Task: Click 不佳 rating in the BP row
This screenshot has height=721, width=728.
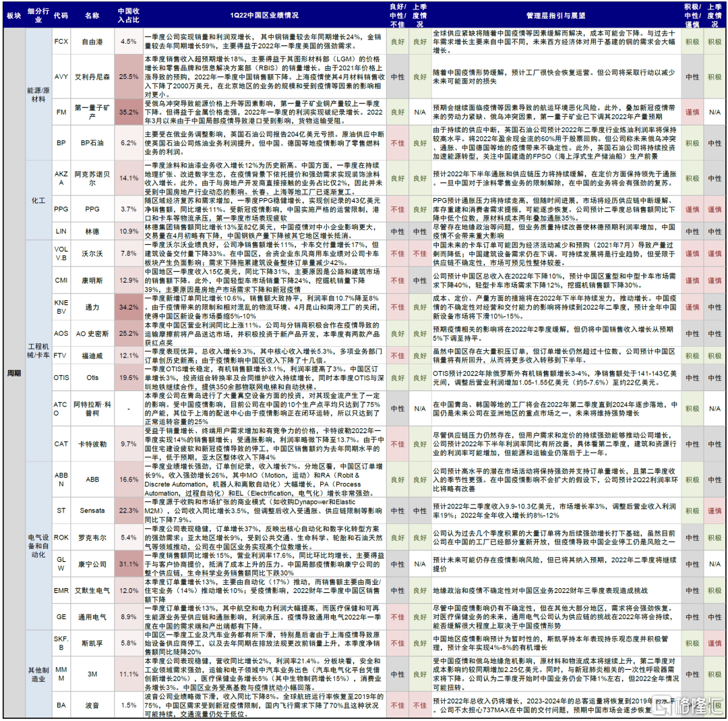Action: coord(398,143)
